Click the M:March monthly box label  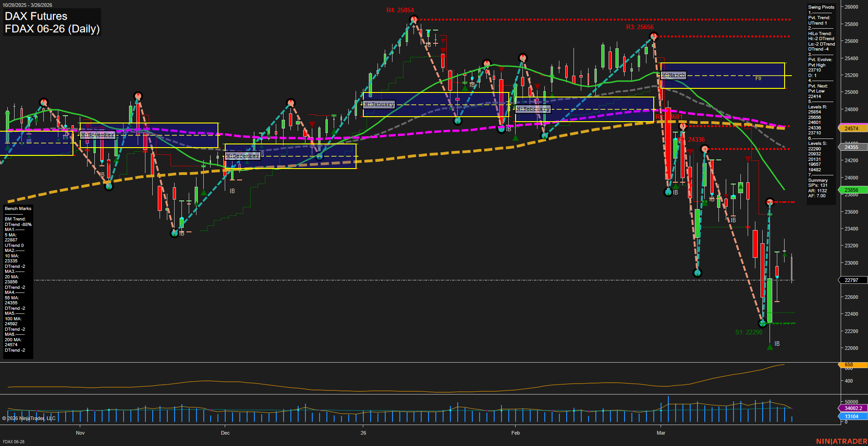tap(673, 75)
